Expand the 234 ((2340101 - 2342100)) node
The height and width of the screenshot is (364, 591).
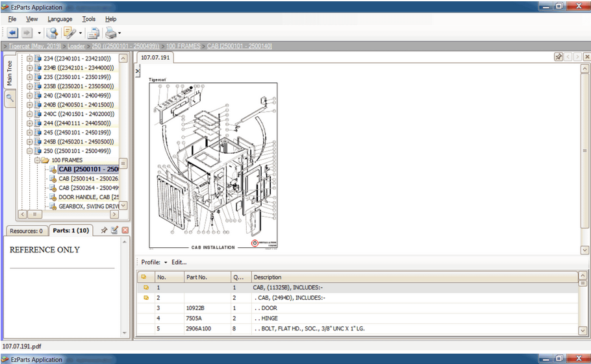pyautogui.click(x=29, y=59)
